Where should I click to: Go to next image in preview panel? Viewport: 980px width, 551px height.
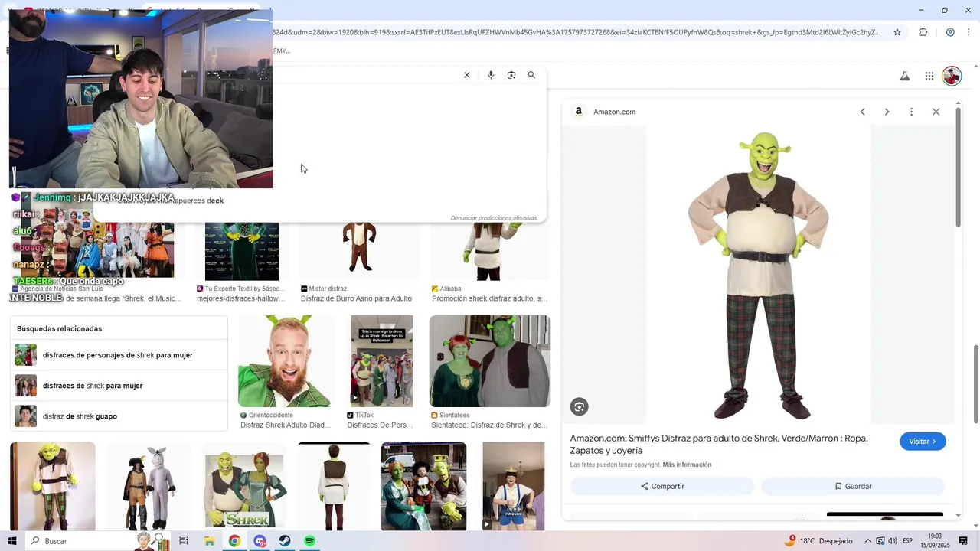pos(887,112)
